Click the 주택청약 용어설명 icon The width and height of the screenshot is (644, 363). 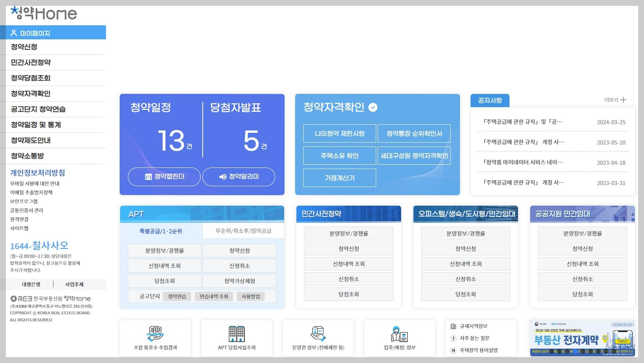pyautogui.click(x=453, y=351)
